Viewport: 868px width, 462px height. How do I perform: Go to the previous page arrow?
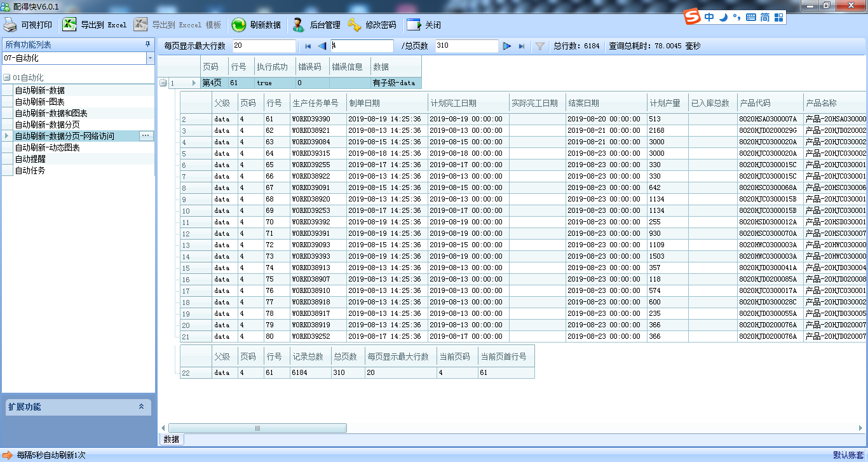coord(322,46)
